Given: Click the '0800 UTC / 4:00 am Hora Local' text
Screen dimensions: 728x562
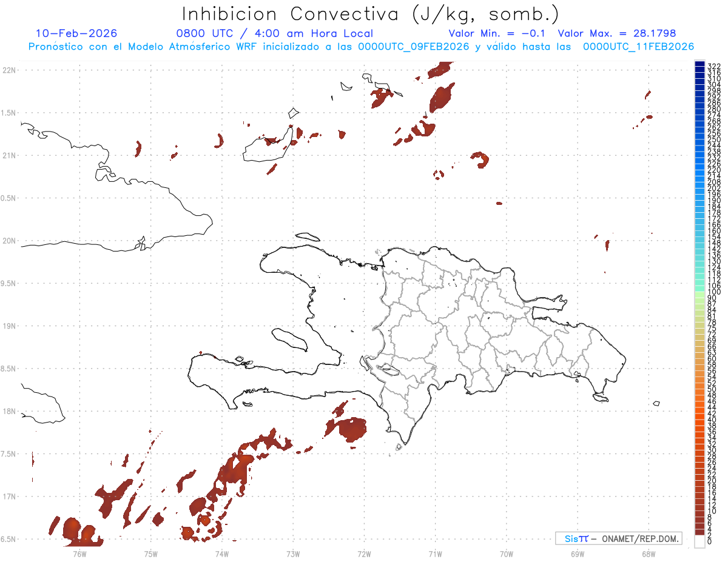Looking at the screenshot, I should 275,33.
